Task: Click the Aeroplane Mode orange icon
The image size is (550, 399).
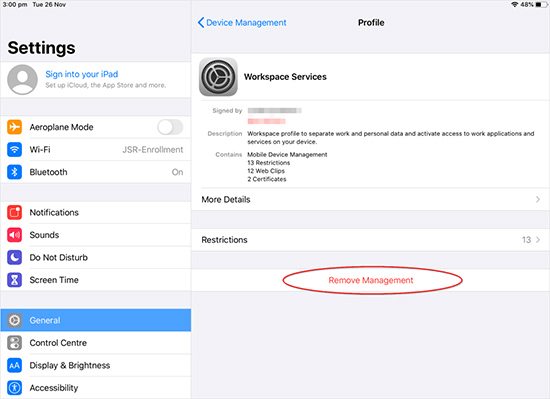Action: point(14,127)
